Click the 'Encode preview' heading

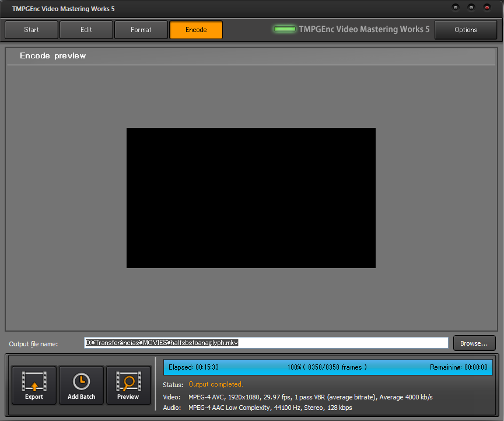point(52,55)
